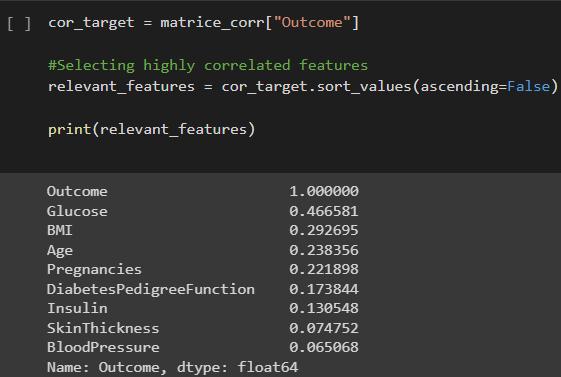Click Insulin correlation value 0.130548
Screen dimensions: 561x377
click(324, 308)
